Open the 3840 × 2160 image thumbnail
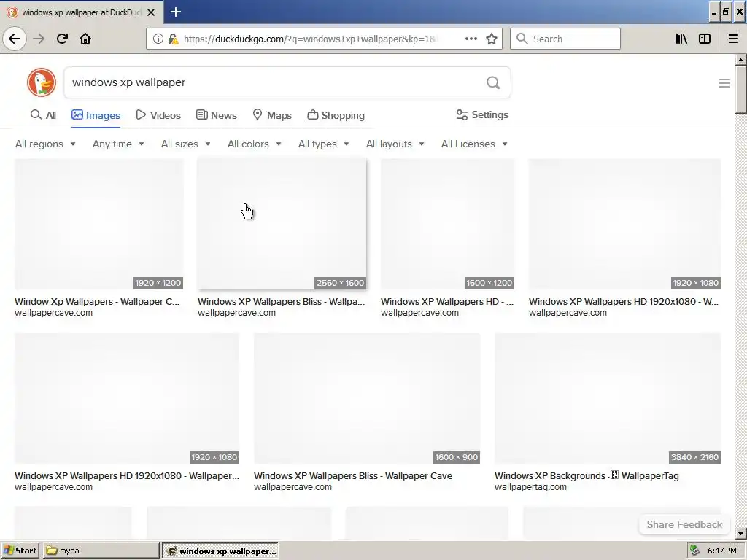 (608, 398)
